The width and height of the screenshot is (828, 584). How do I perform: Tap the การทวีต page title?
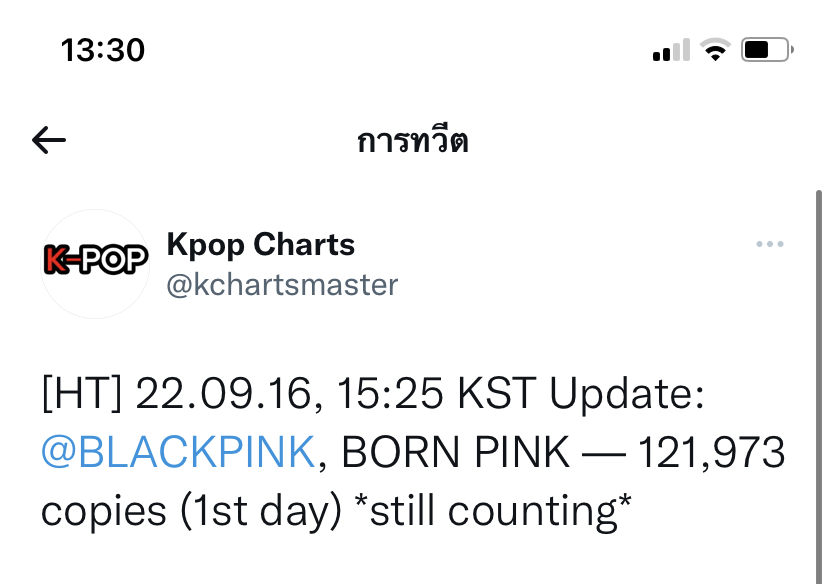[413, 141]
